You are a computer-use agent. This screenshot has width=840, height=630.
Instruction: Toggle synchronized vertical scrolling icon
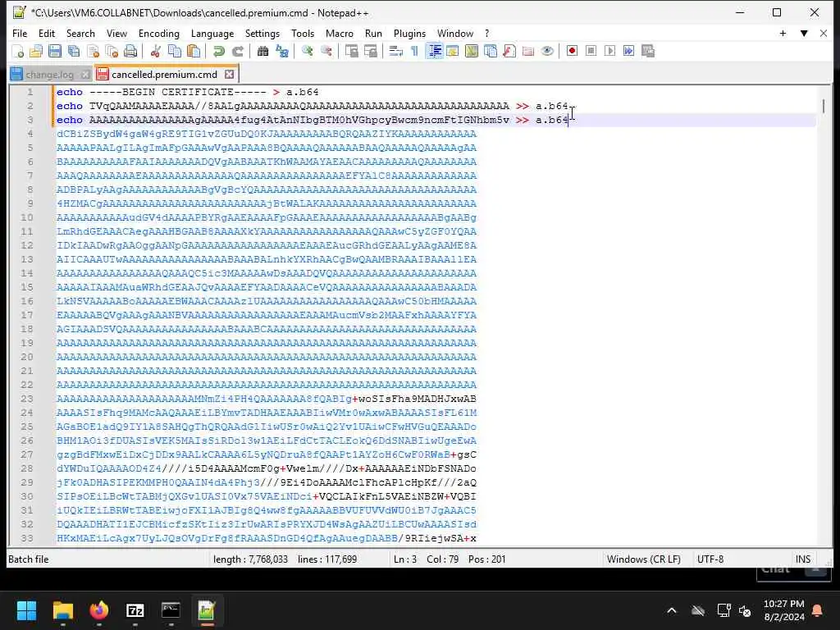351,51
